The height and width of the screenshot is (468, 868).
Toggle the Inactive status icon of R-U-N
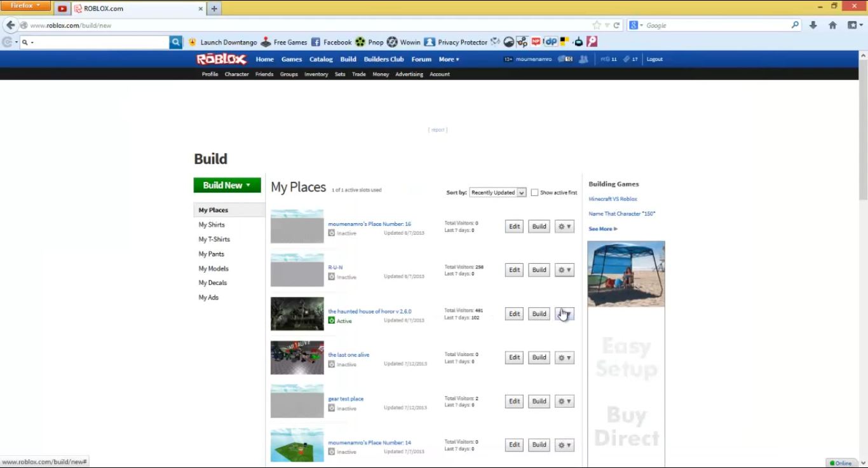point(332,277)
